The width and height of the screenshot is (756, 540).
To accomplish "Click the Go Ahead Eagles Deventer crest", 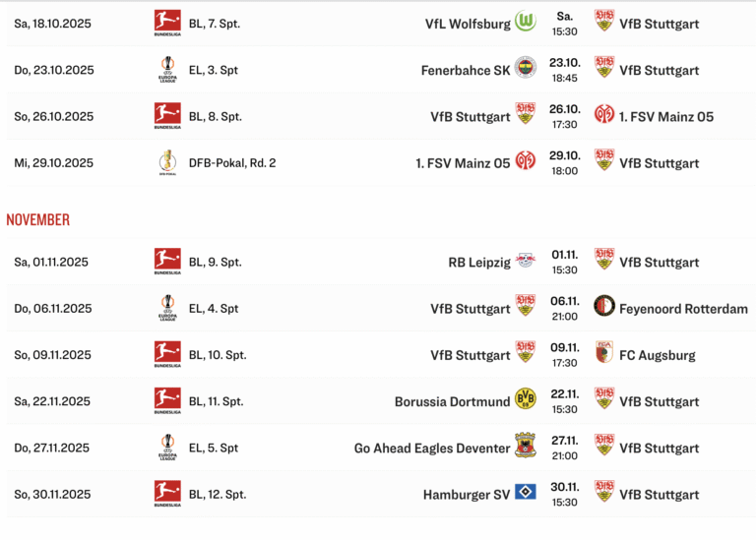I will [x=526, y=447].
